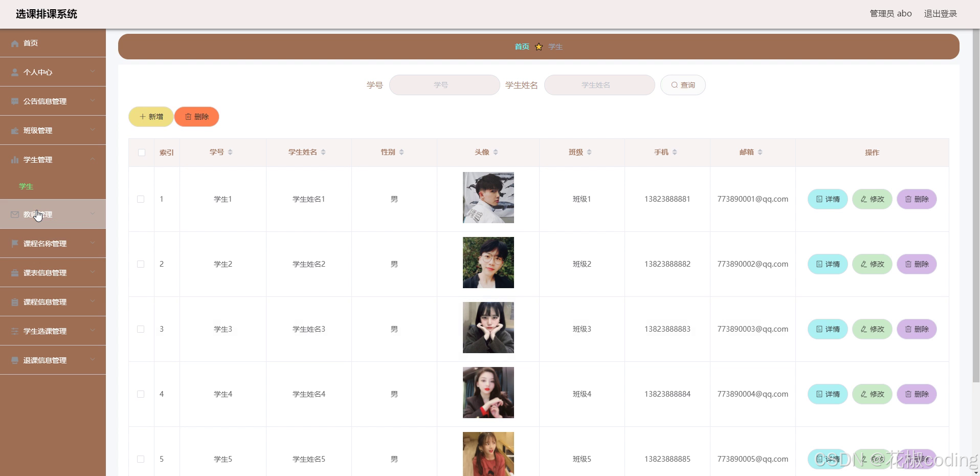The height and width of the screenshot is (476, 980).
Task: Click the magnifier icon in 查询 button
Action: (675, 85)
